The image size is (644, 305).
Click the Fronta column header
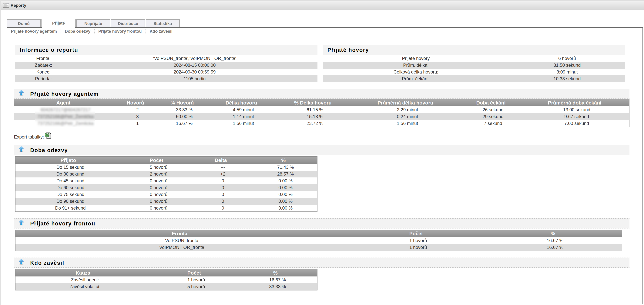[179, 234]
